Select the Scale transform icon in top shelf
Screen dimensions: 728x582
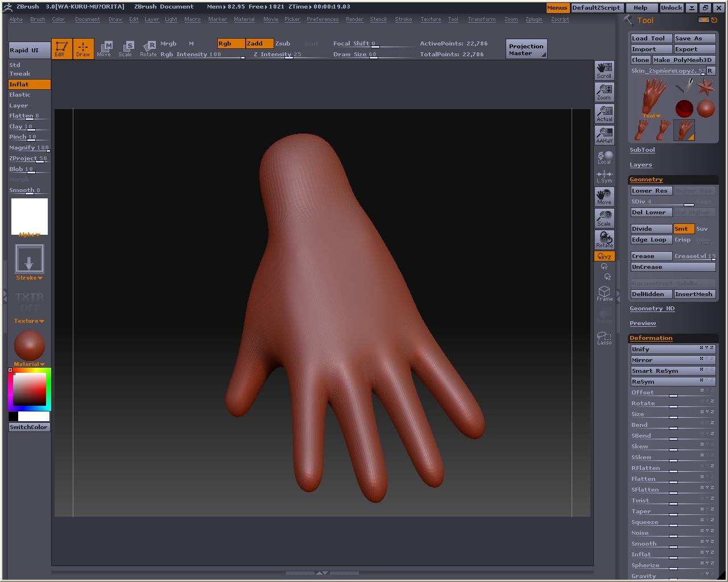coord(125,49)
